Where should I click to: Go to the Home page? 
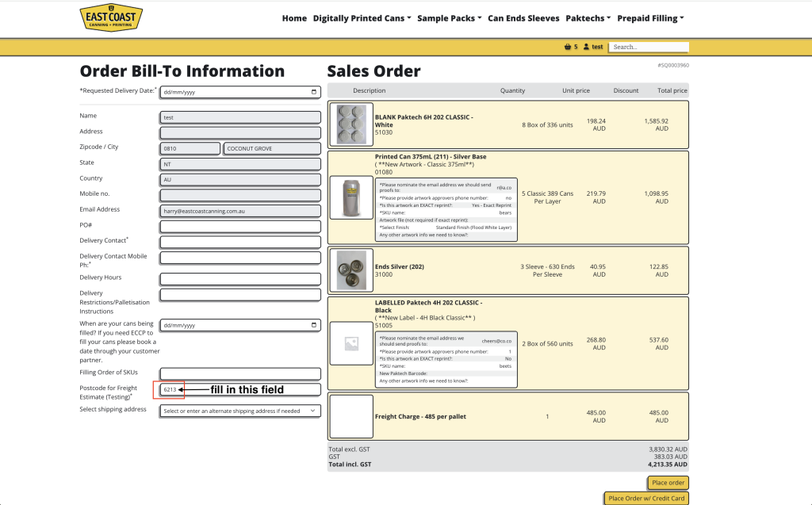click(294, 18)
